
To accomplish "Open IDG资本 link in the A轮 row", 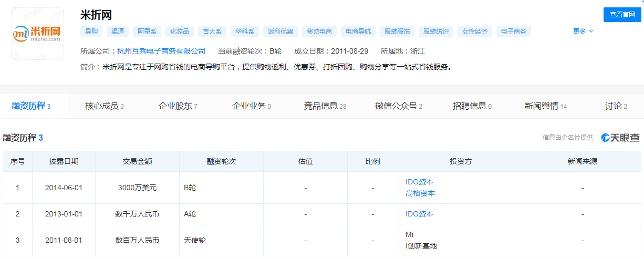I will 419,214.
